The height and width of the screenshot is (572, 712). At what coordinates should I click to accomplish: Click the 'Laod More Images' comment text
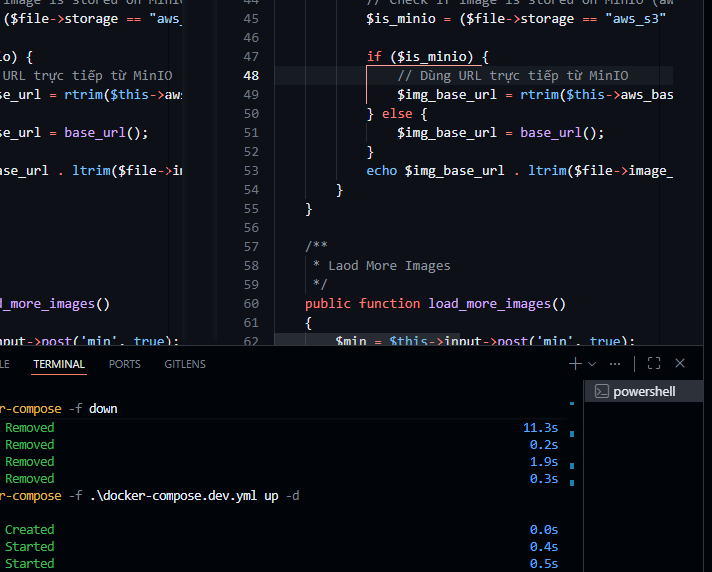[x=389, y=266]
